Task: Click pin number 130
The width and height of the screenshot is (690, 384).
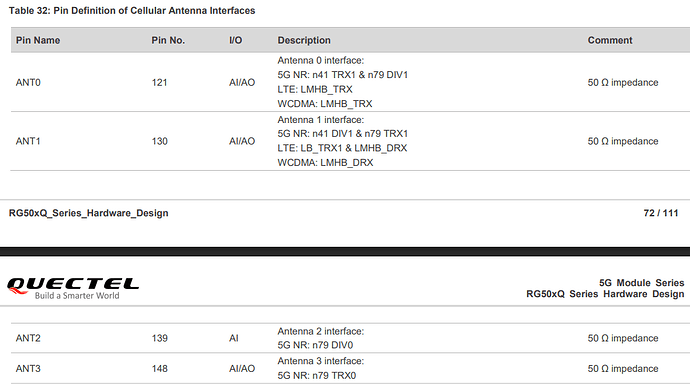Action: (159, 141)
